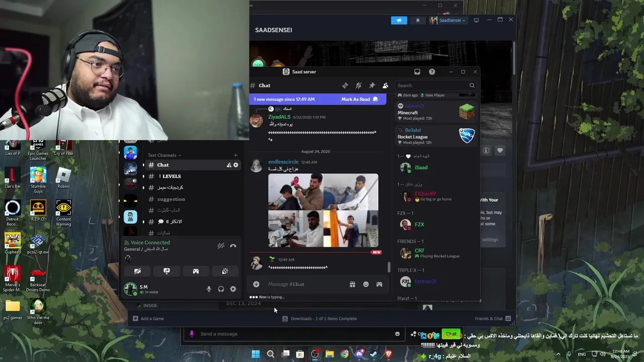The image size is (644, 362).
Task: Open threads icon in Discord chat header
Action: (x=345, y=85)
